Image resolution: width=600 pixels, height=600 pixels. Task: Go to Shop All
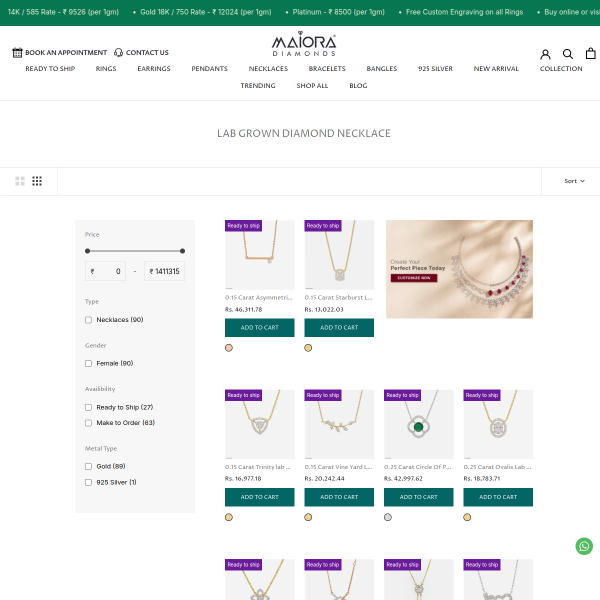click(x=312, y=86)
